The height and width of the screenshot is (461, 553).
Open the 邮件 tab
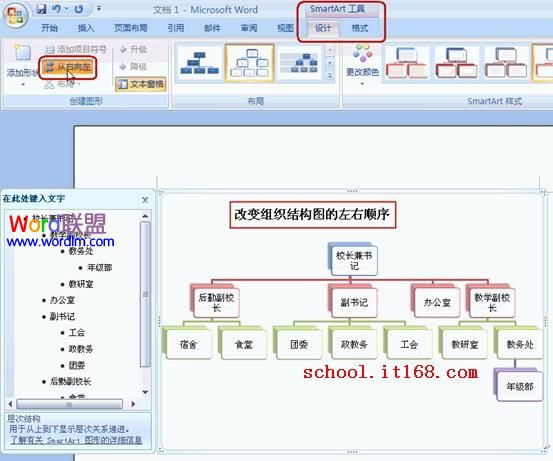[212, 28]
